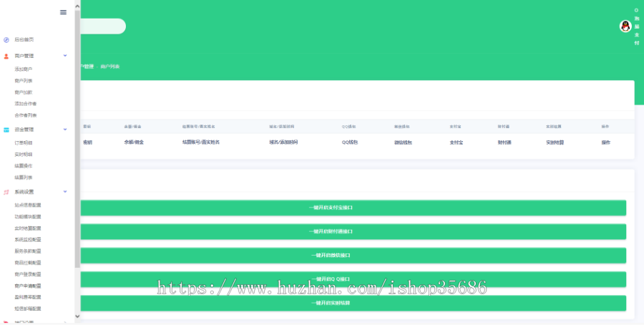Click bold 操作 table footer cell
Viewport: 644px width, 325px height.
click(606, 142)
